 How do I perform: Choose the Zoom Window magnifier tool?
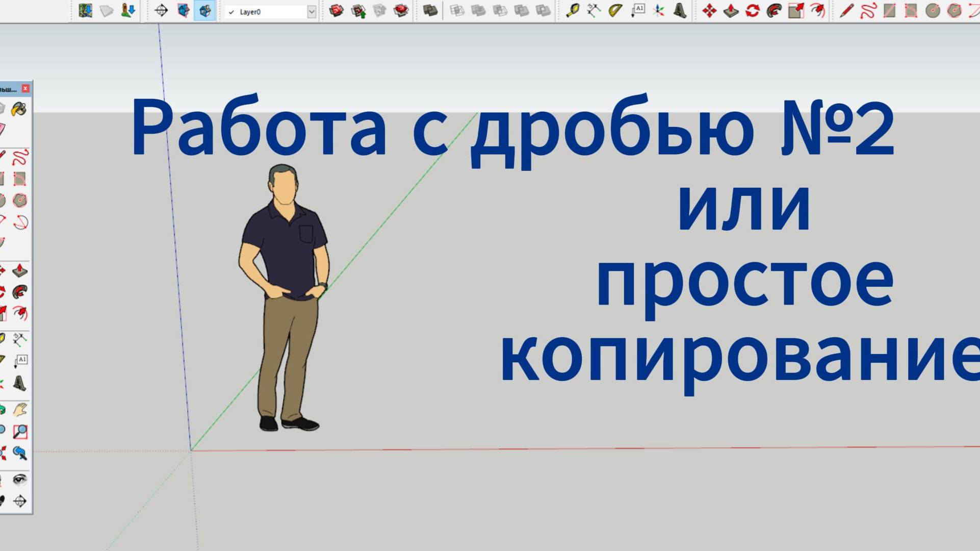point(20,432)
